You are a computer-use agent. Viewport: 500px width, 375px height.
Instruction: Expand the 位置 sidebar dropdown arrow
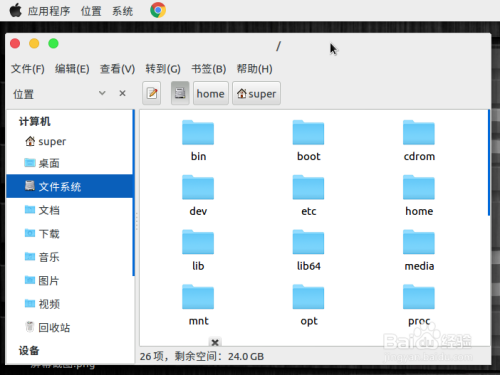102,93
